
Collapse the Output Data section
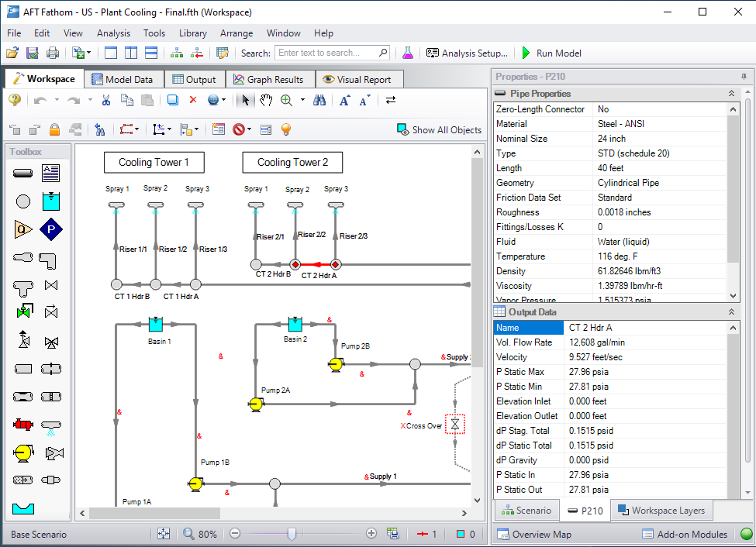pyautogui.click(x=731, y=312)
